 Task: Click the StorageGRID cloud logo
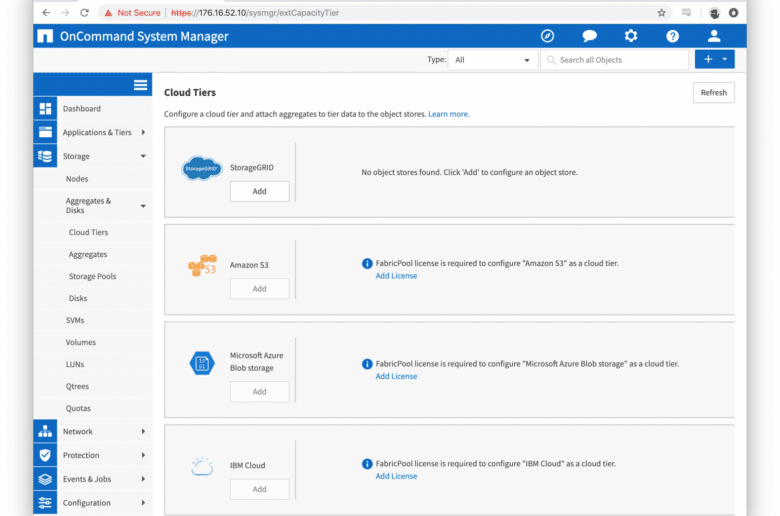201,169
